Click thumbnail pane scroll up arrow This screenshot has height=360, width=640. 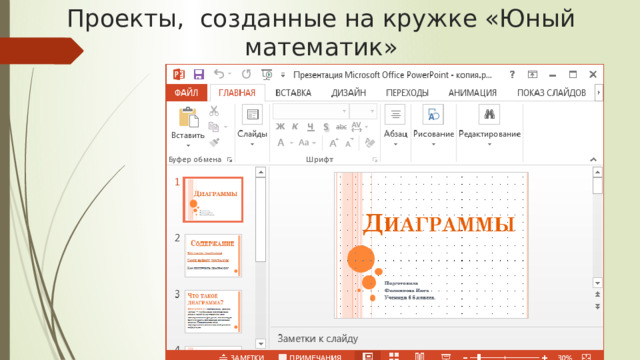coord(261,172)
